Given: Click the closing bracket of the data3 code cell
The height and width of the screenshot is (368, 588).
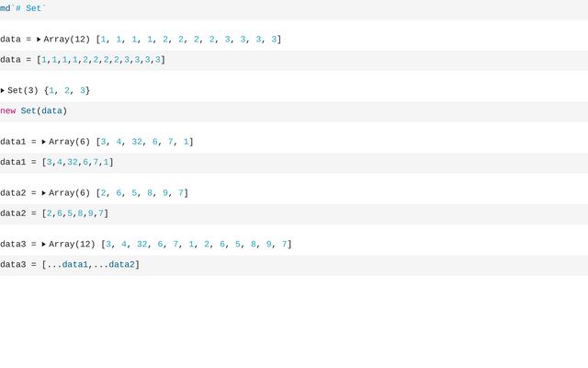Looking at the screenshot, I should [138, 265].
